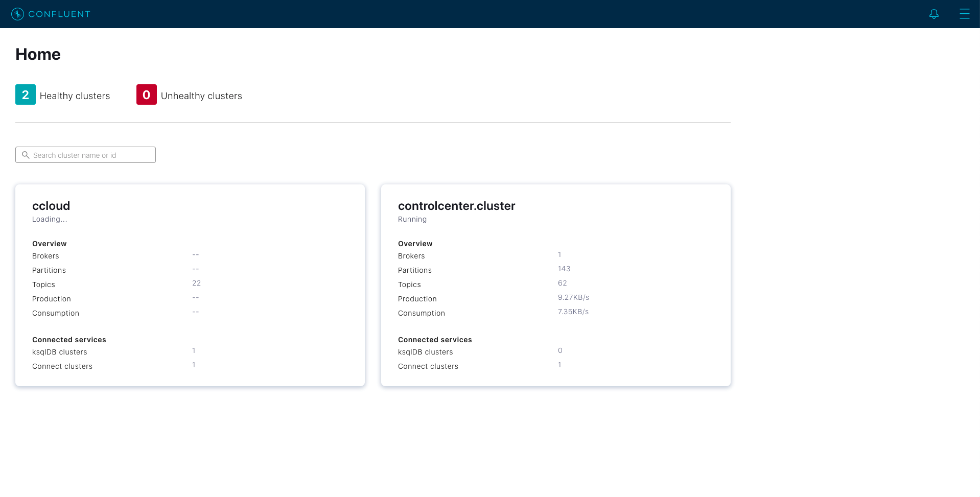Click Topics label in controlcenter.cluster card
980x497 pixels.
click(x=409, y=285)
